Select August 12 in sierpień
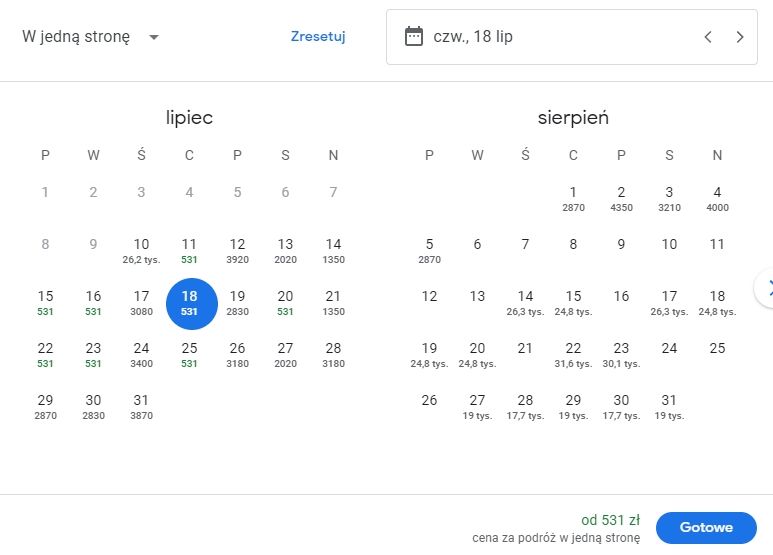Screen dimensions: 773x555 pyautogui.click(x=429, y=296)
